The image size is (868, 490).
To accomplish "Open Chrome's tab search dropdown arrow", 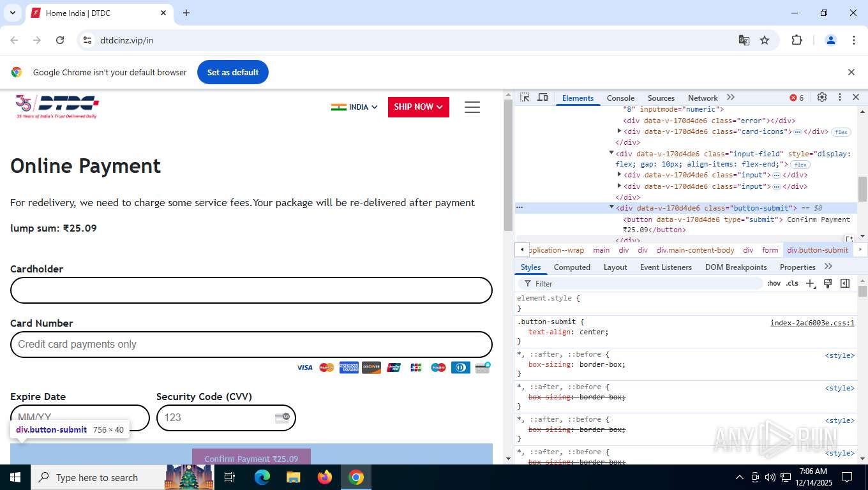I will point(12,13).
